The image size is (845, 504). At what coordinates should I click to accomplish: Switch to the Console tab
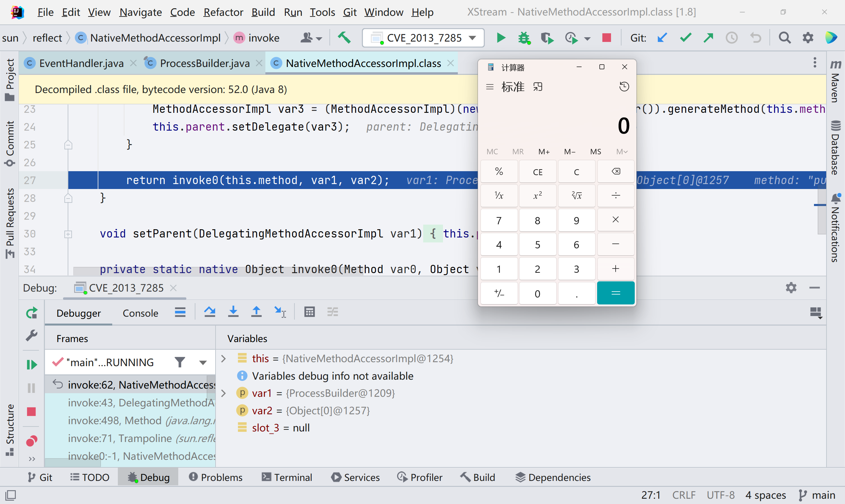[140, 313]
